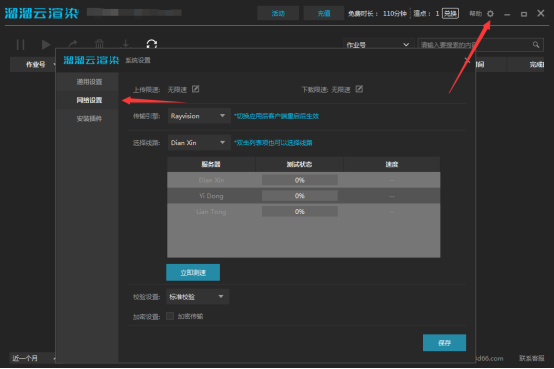554x369 pixels.
Task: Click the blue transfer engine restart hint text
Action: coord(276,116)
